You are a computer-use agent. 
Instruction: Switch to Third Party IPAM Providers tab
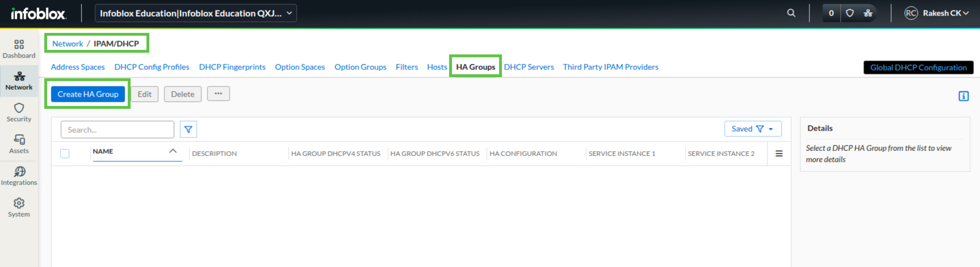(x=611, y=67)
